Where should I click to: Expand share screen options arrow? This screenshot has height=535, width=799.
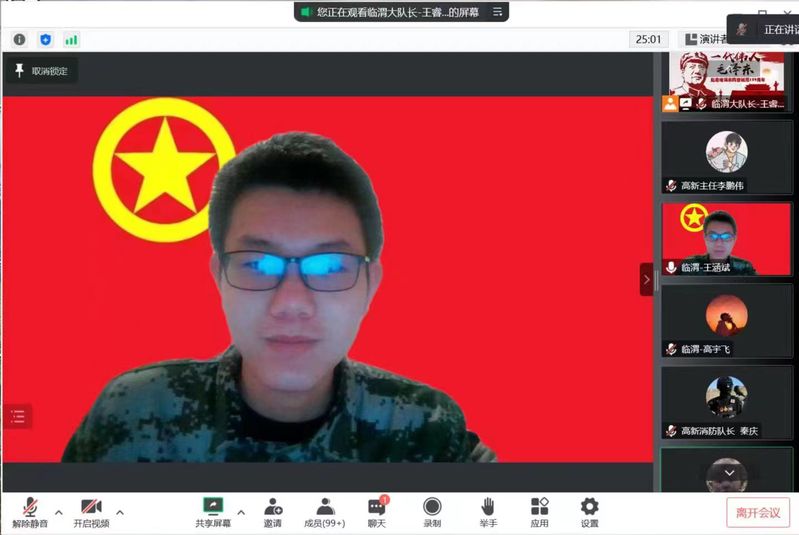coord(242,512)
